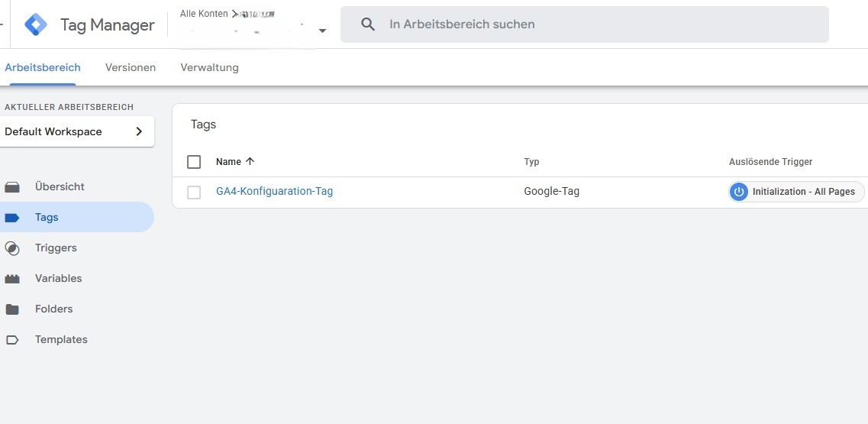
Task: Sort tags by Name column arrow
Action: point(250,162)
